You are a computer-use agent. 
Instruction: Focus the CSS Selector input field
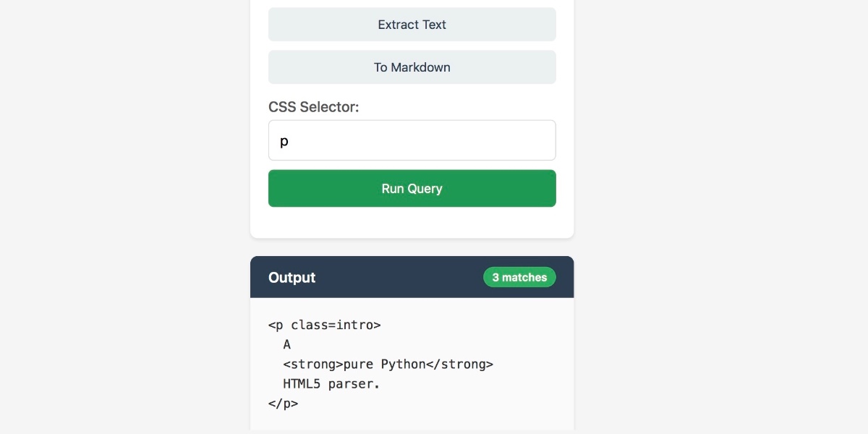click(412, 140)
